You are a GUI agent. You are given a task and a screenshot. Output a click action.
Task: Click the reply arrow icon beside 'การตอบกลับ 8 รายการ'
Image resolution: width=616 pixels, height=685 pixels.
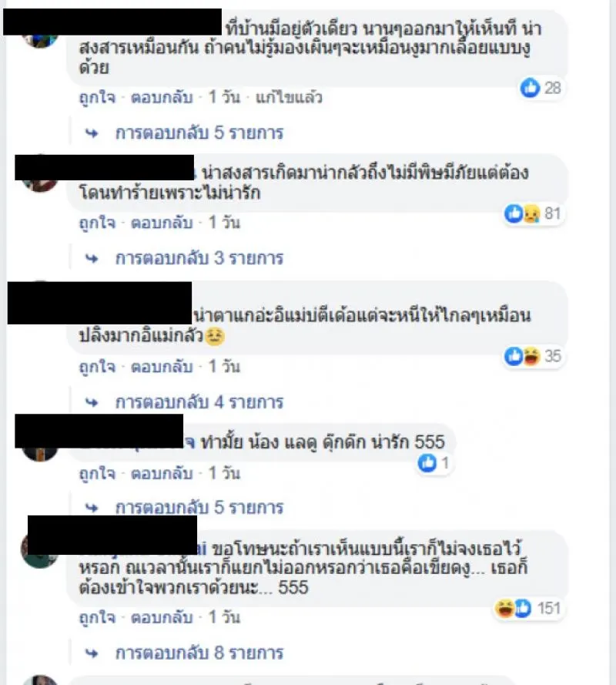(x=92, y=653)
